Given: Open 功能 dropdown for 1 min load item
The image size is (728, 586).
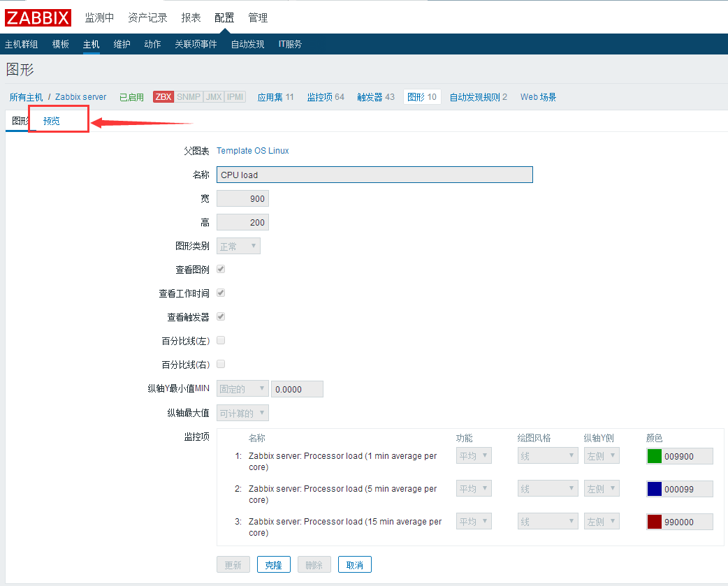Looking at the screenshot, I should (474, 455).
